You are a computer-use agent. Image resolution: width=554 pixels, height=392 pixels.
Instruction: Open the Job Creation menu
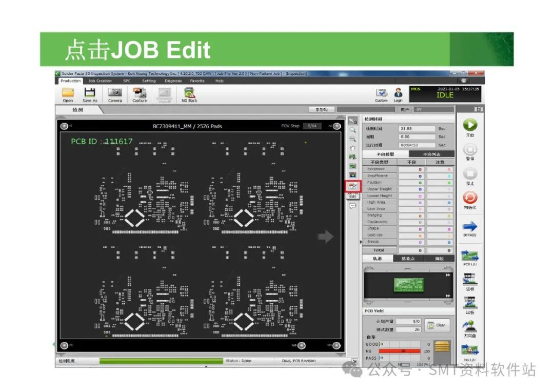pos(100,81)
